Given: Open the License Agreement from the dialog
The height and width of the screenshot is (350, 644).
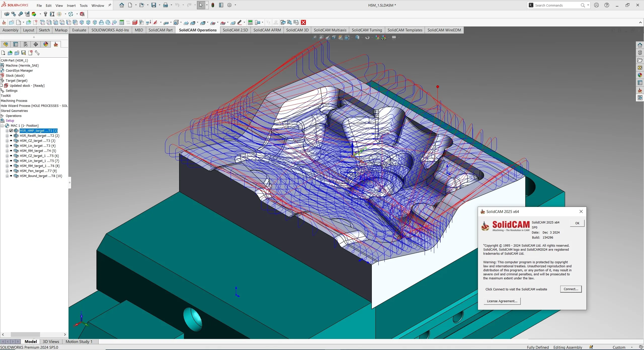Looking at the screenshot, I should (x=502, y=301).
